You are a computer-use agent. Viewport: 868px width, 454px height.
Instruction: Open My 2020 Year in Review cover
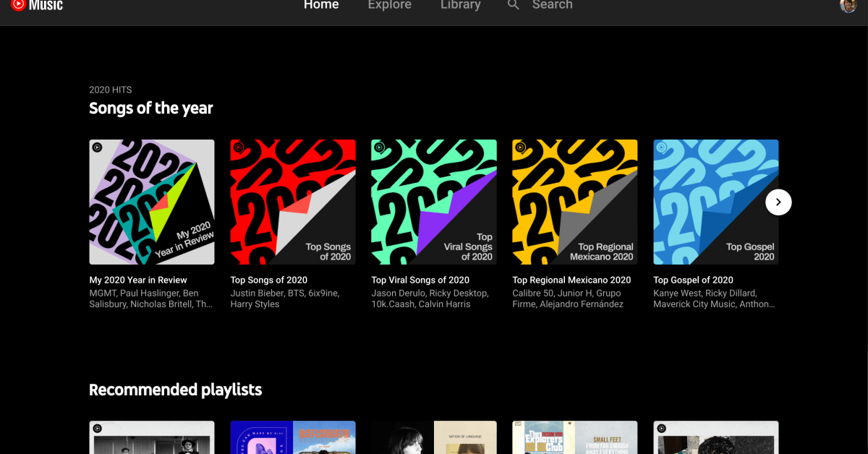(x=152, y=202)
